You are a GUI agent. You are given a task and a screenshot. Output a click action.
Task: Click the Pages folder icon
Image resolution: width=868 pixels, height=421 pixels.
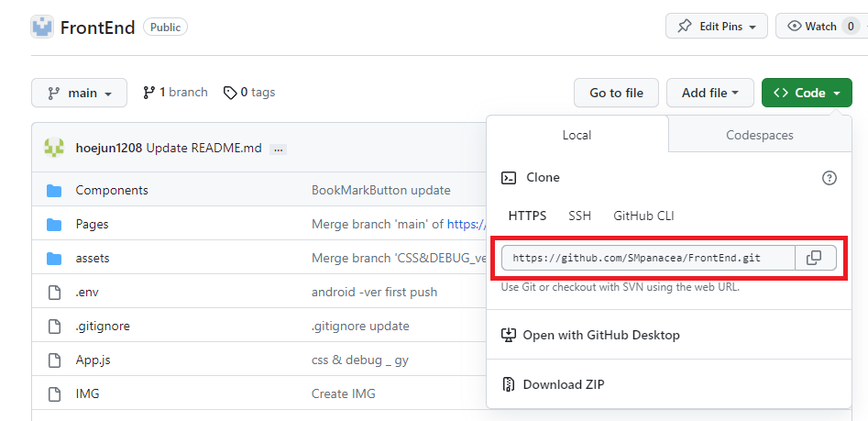[x=54, y=225]
